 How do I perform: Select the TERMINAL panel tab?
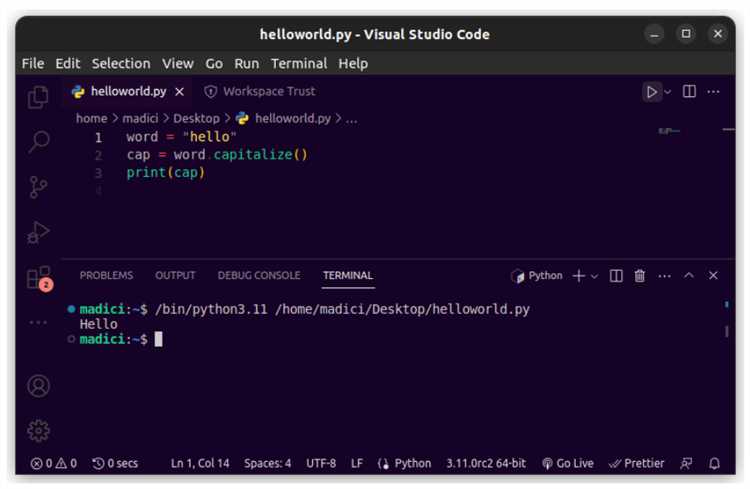pos(348,275)
